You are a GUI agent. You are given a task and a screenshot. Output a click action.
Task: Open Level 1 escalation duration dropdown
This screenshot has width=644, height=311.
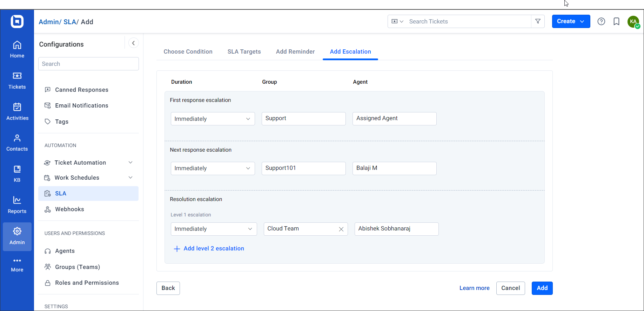click(214, 229)
